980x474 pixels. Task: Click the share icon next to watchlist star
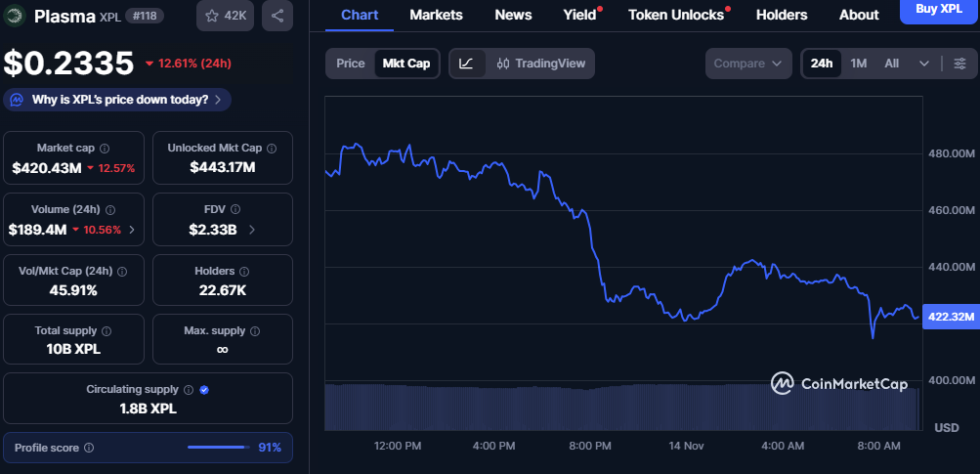tap(277, 16)
